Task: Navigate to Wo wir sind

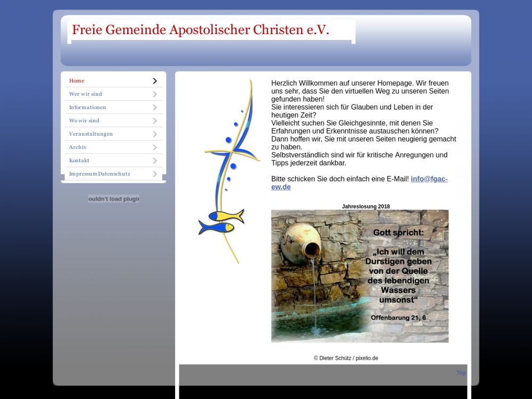Action: [84, 121]
